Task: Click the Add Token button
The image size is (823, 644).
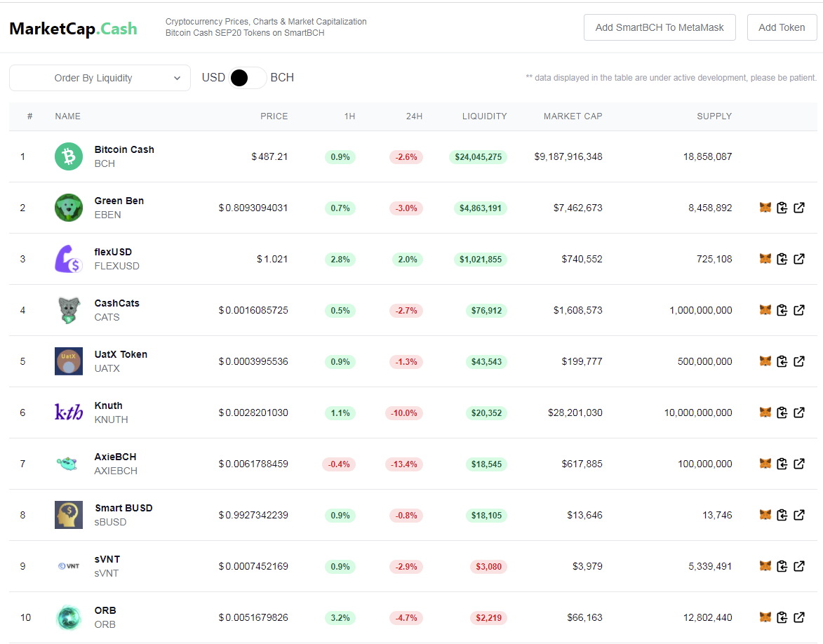Action: coord(782,27)
